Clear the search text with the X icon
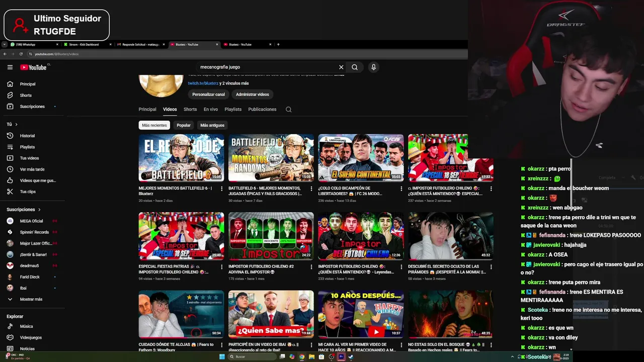 (x=341, y=67)
